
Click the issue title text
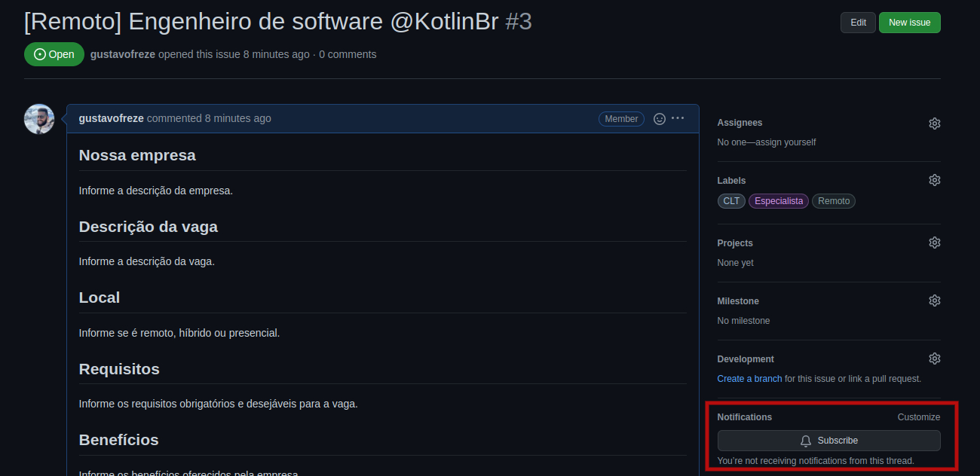coord(261,21)
